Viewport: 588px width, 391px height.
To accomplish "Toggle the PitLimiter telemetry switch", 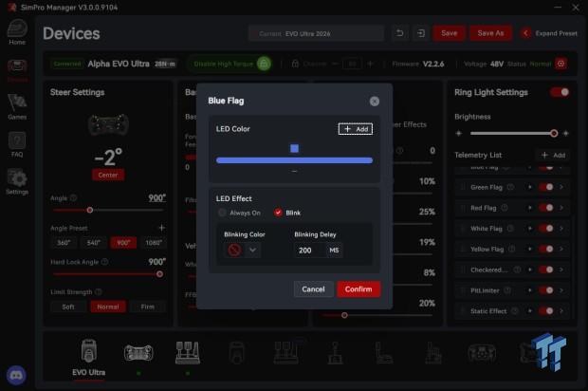I will 546,290.
